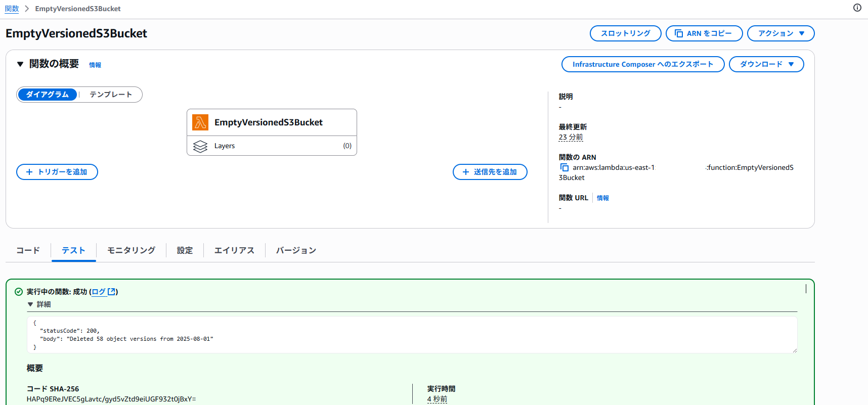This screenshot has width=868, height=405.
Task: Collapse the 関数の概要 section
Action: pyautogui.click(x=20, y=64)
